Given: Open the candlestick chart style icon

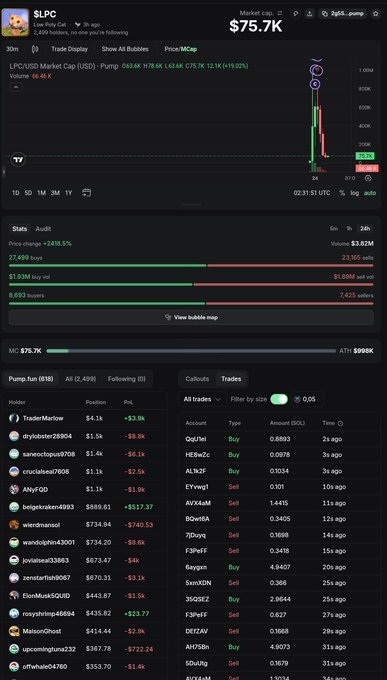Looking at the screenshot, I should click(35, 49).
